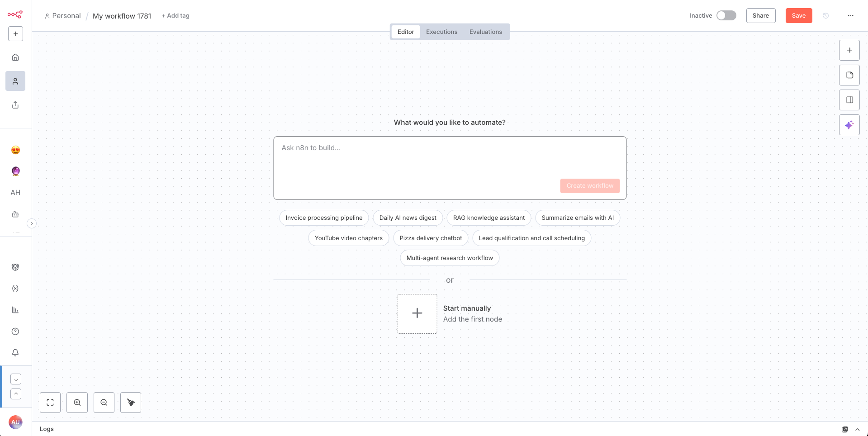
Task: Switch to the Executions tab
Action: pyautogui.click(x=441, y=32)
